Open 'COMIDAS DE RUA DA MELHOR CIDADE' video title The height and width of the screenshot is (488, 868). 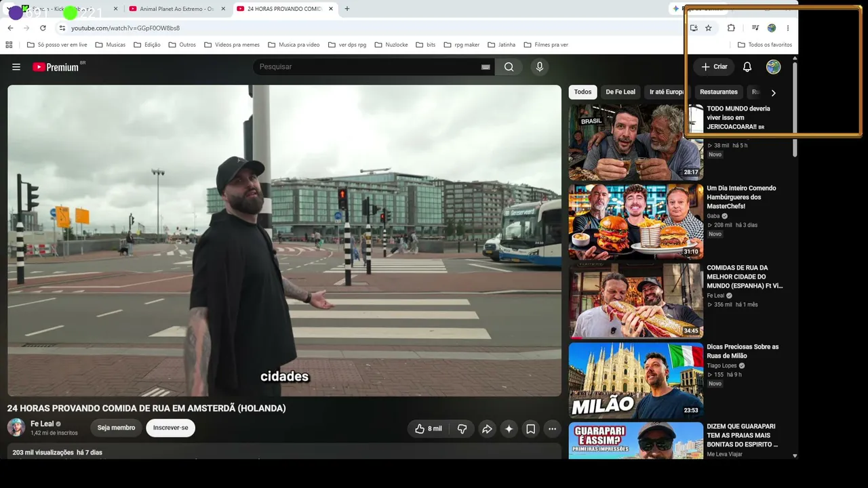point(745,277)
